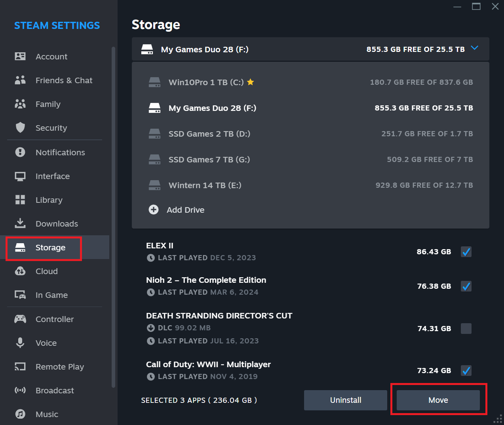Click the sidebar vertical scrollbar

pyautogui.click(x=113, y=217)
